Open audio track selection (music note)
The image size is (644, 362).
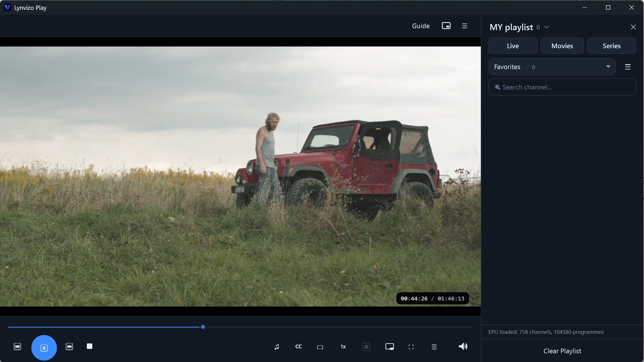point(277,347)
